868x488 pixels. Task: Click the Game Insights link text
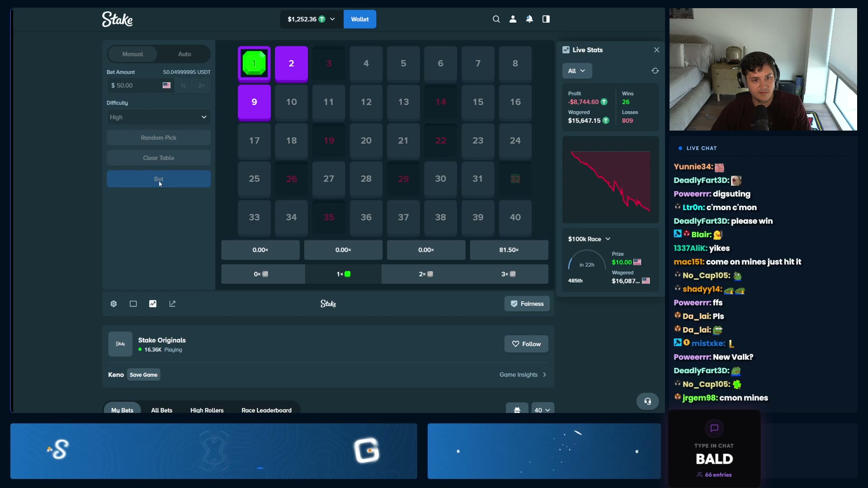point(519,375)
